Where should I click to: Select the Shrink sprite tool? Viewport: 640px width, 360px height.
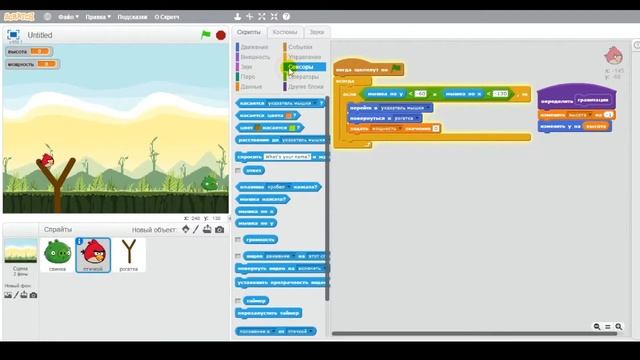point(274,17)
